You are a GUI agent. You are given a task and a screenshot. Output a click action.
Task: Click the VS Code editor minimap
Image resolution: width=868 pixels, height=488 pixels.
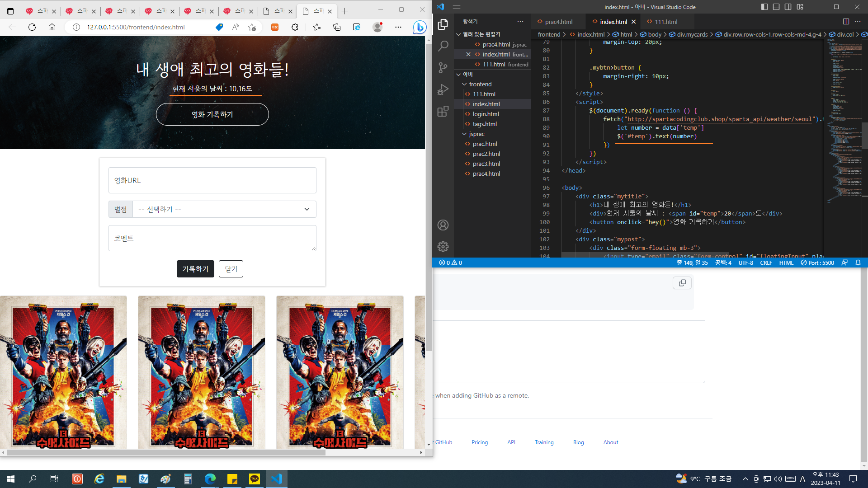(x=843, y=122)
